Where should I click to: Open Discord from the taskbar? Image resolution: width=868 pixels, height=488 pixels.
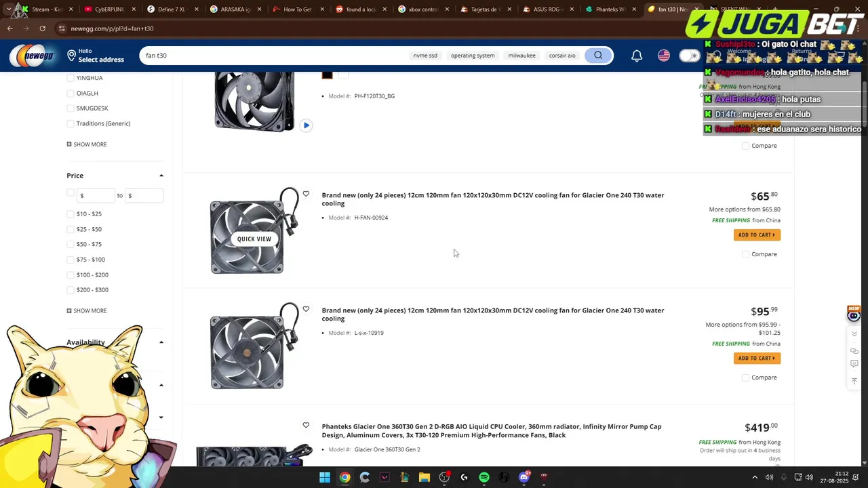pyautogui.click(x=524, y=478)
